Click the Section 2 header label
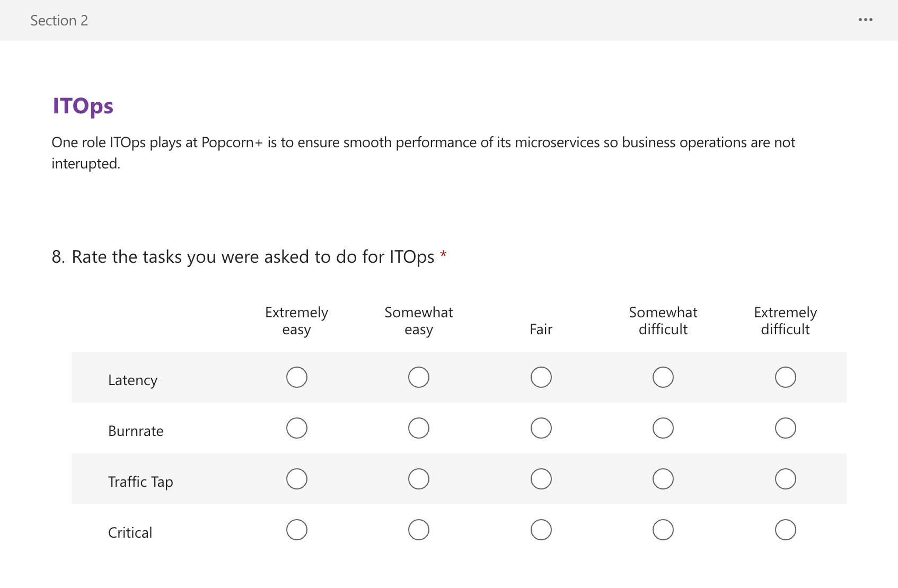898x588 pixels. 59,20
